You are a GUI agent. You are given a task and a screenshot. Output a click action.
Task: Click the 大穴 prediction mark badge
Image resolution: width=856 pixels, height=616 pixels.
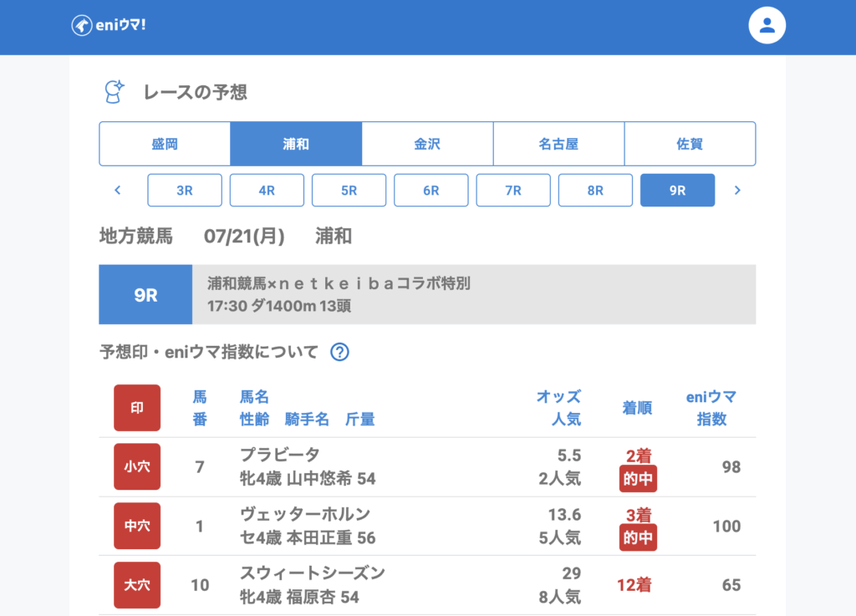pyautogui.click(x=137, y=585)
